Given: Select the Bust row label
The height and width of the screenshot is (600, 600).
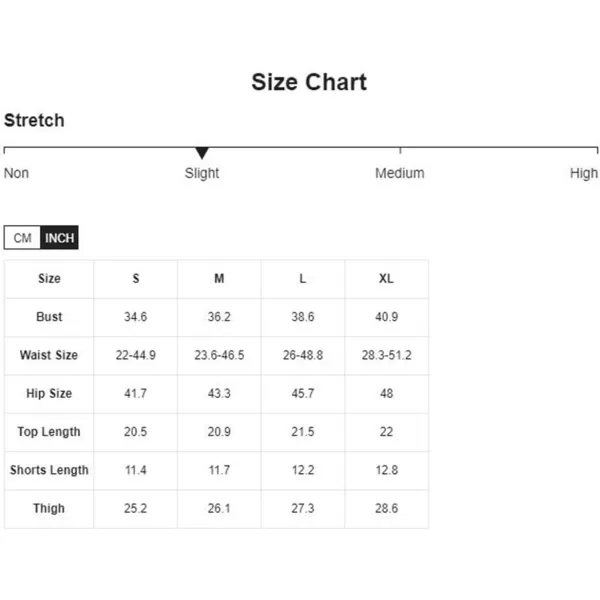Looking at the screenshot, I should point(49,317).
